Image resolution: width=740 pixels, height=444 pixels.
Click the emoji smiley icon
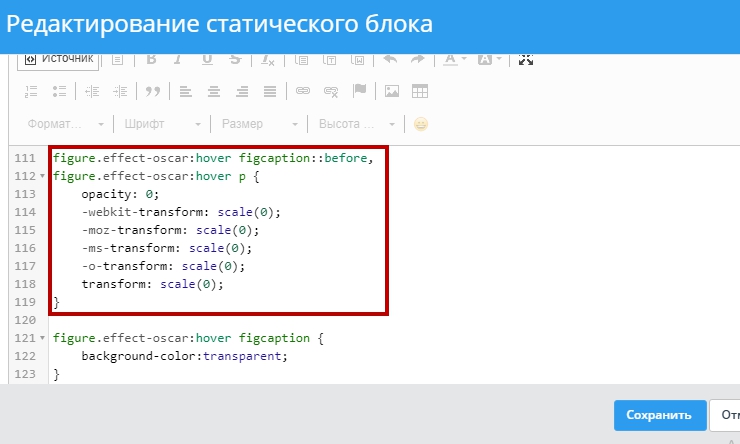click(x=421, y=124)
